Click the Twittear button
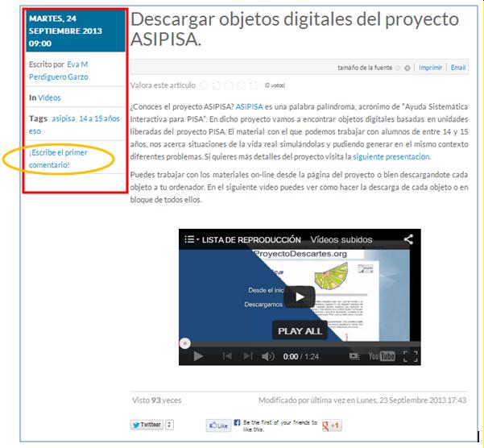484x448 pixels. [x=147, y=425]
